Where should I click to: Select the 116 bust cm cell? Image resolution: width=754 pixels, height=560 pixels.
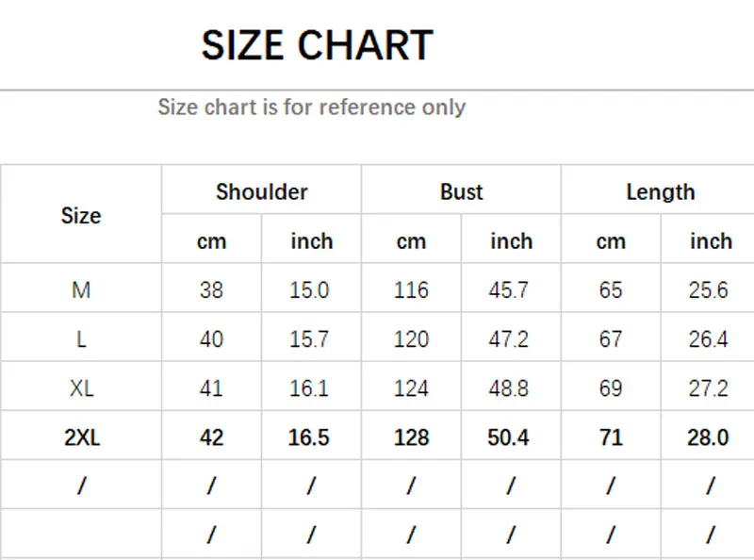pyautogui.click(x=411, y=289)
